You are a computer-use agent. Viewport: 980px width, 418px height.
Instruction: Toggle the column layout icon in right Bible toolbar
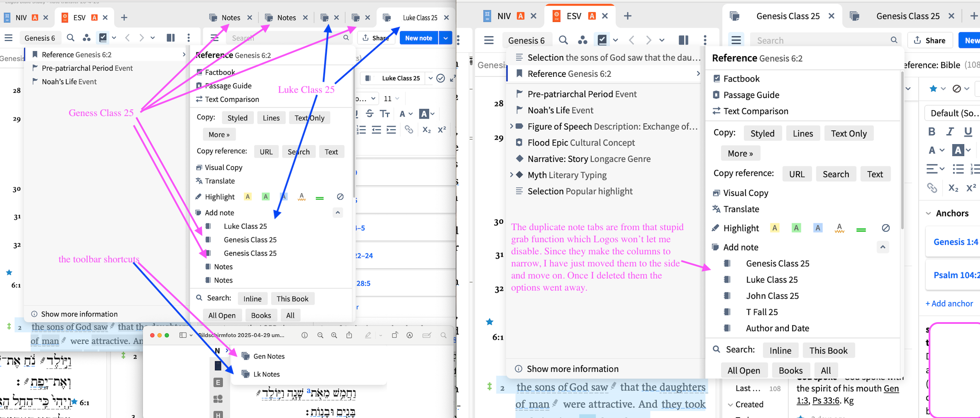point(683,40)
